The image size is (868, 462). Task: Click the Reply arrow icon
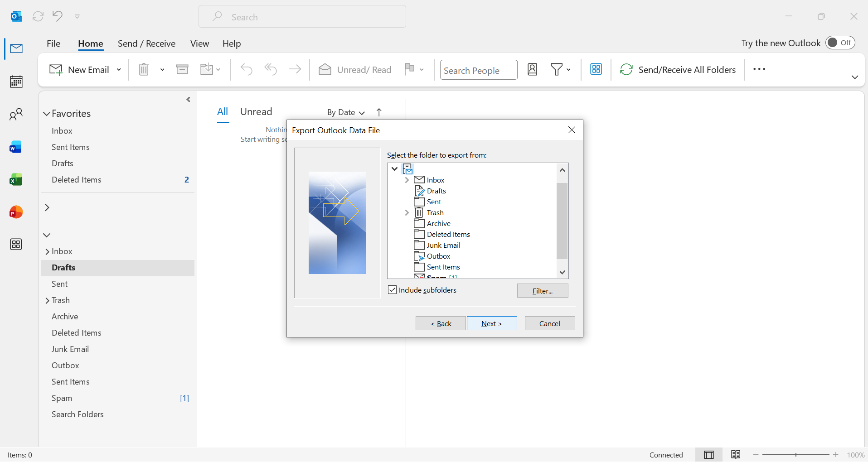[247, 69]
